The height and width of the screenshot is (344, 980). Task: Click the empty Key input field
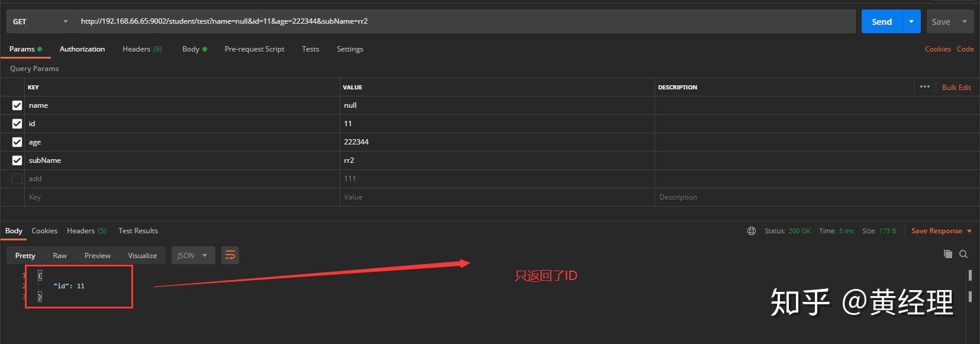pyautogui.click(x=183, y=197)
